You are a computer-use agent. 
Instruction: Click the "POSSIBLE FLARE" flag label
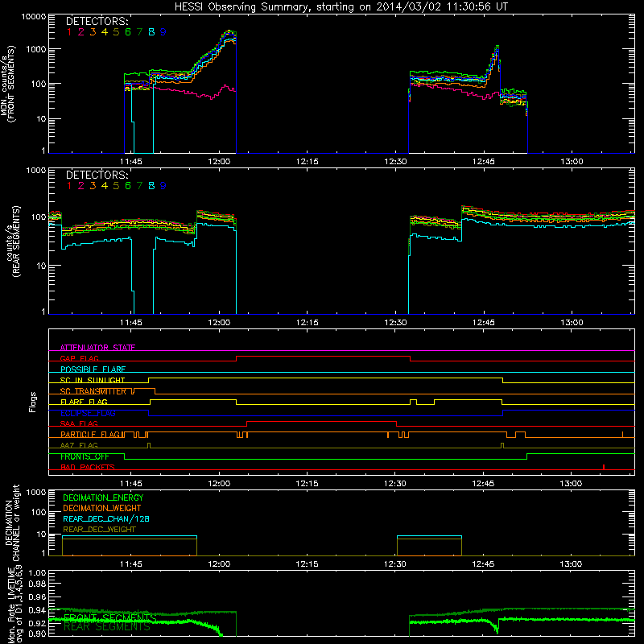point(93,369)
